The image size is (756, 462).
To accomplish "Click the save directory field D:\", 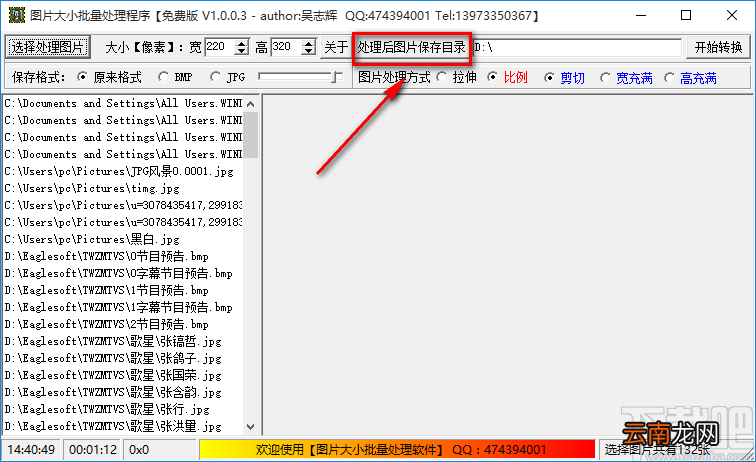I will [x=577, y=47].
